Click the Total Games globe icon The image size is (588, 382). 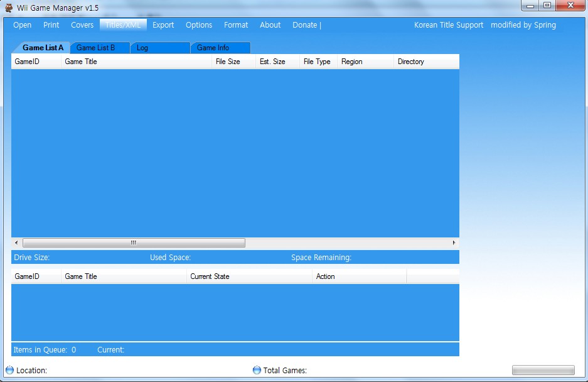[257, 370]
